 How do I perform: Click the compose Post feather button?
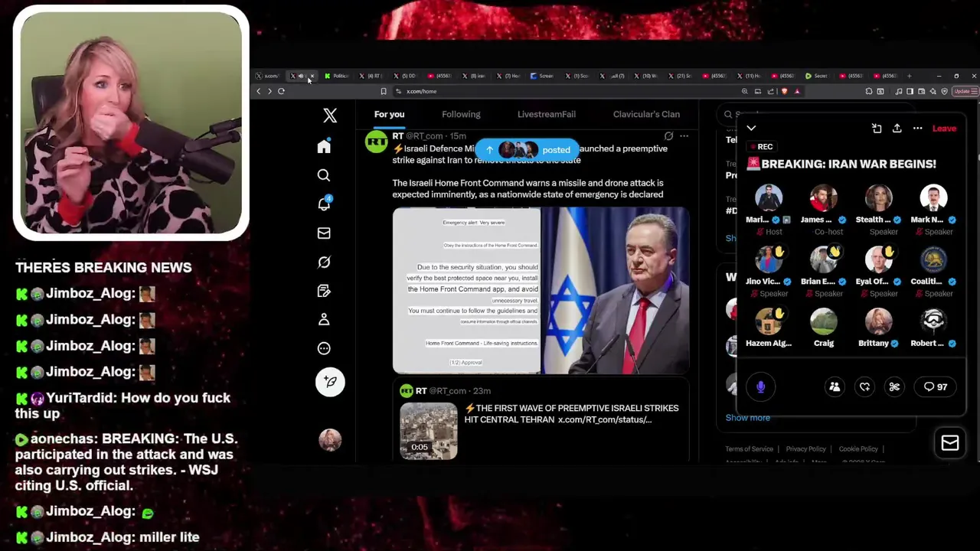click(330, 381)
